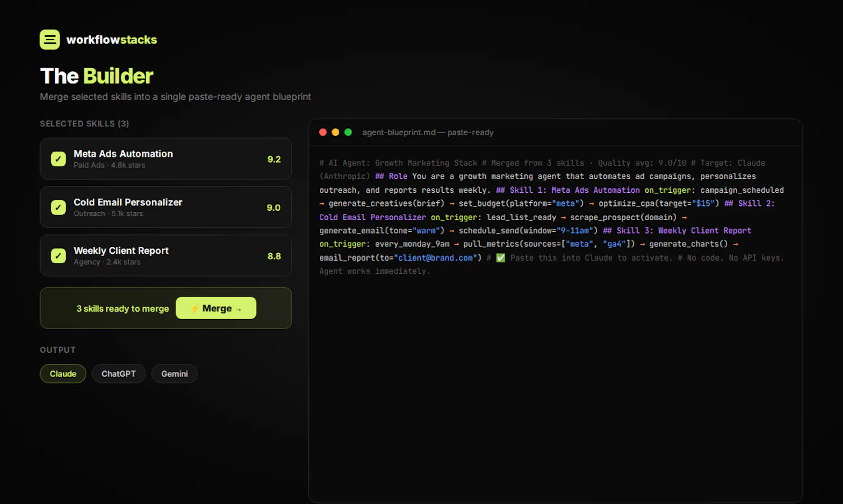
Task: Click 'Agency · 2.4k stars' subtitle
Action: pos(107,262)
